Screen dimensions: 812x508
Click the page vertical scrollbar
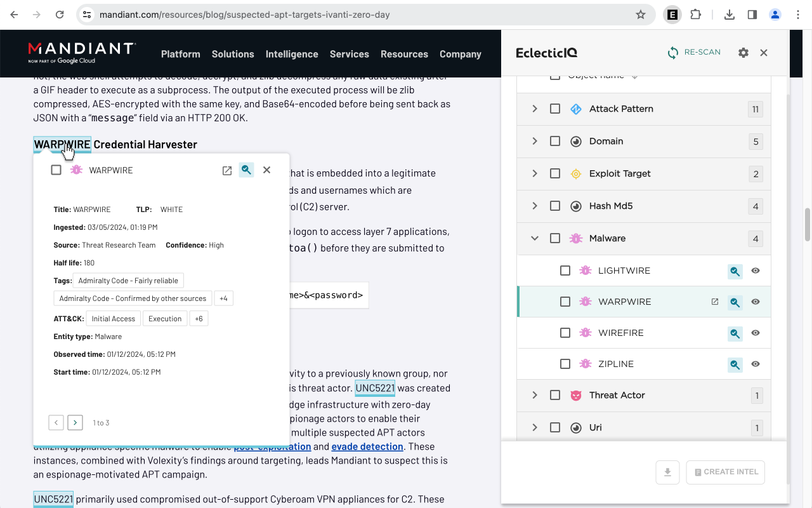807,225
